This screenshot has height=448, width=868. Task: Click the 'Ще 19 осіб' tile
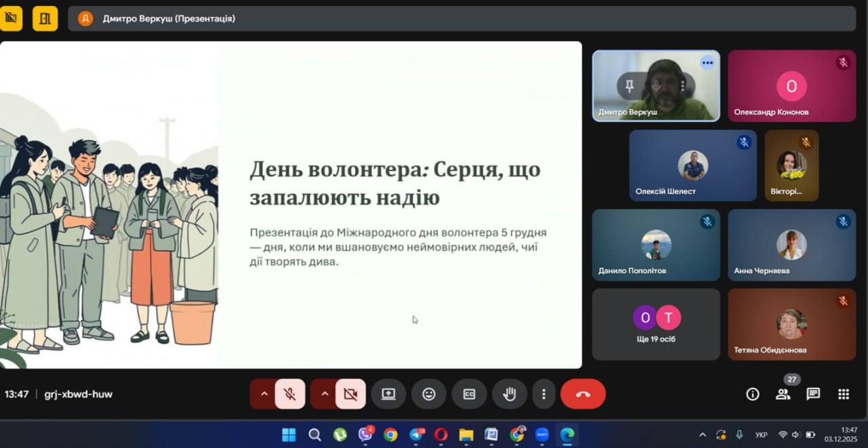pos(656,325)
